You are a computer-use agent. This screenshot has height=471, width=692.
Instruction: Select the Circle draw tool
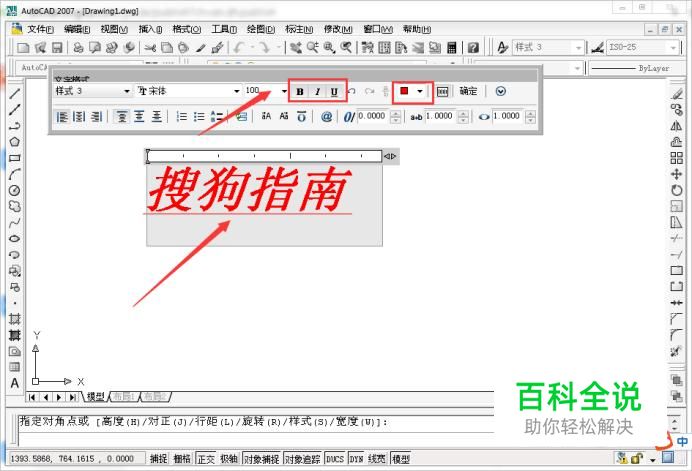15,190
